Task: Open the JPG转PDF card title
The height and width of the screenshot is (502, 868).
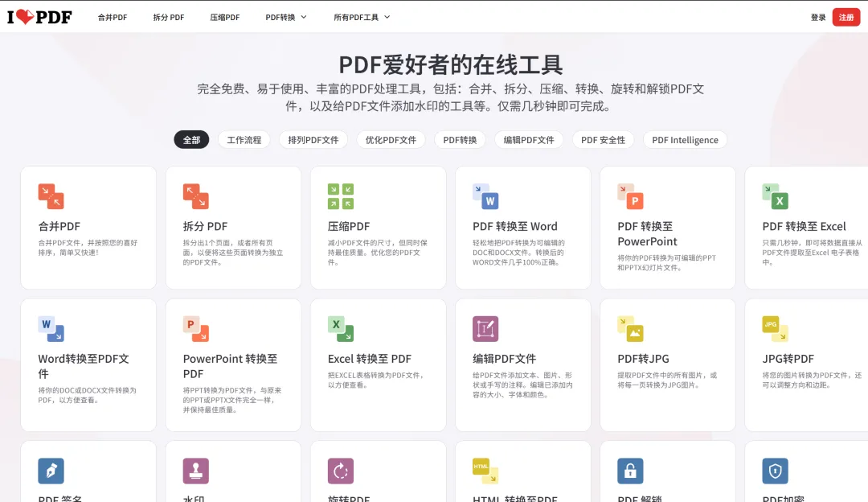Action: (x=788, y=359)
